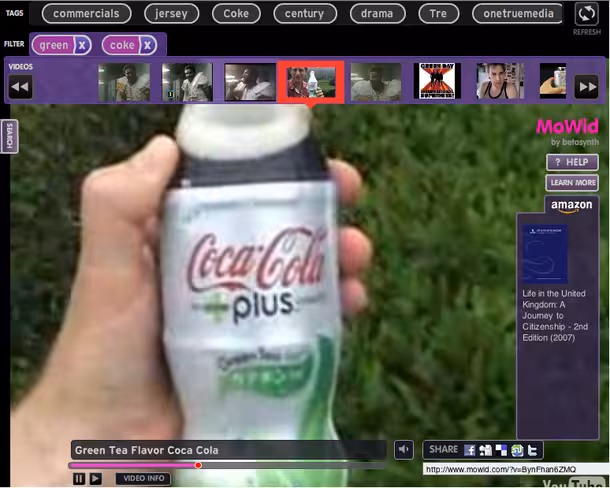Image resolution: width=610 pixels, height=488 pixels.
Task: Share on Delicious
Action: tap(501, 450)
